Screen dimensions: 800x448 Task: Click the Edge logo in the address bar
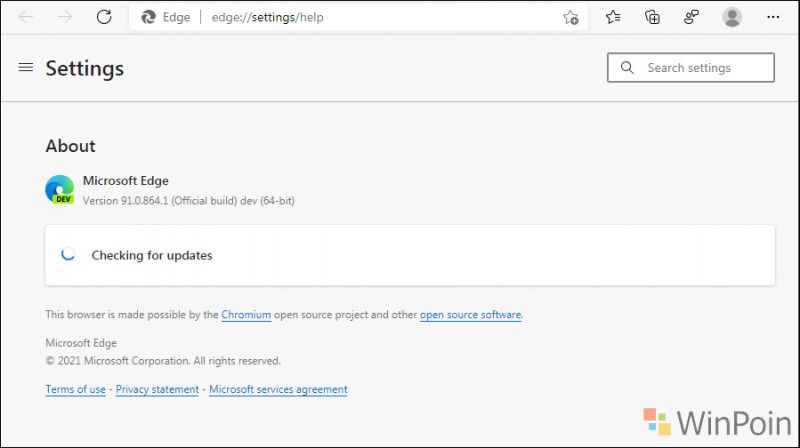[x=148, y=17]
